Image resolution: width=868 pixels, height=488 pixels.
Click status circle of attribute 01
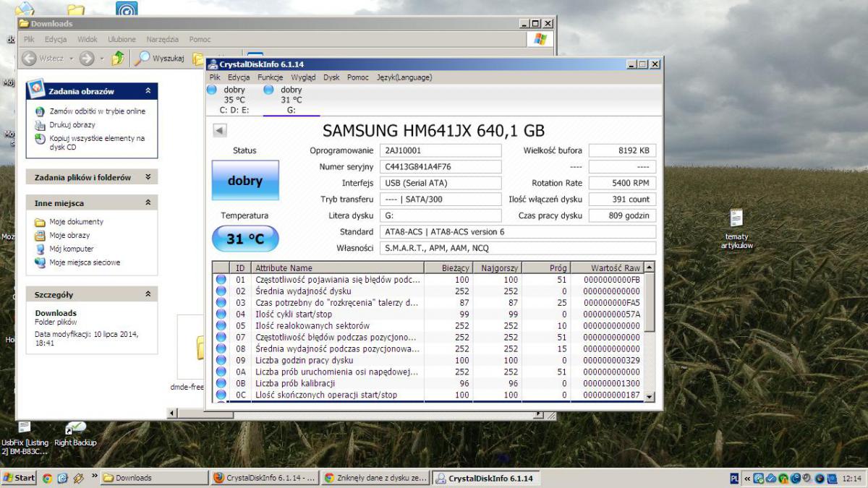point(221,279)
